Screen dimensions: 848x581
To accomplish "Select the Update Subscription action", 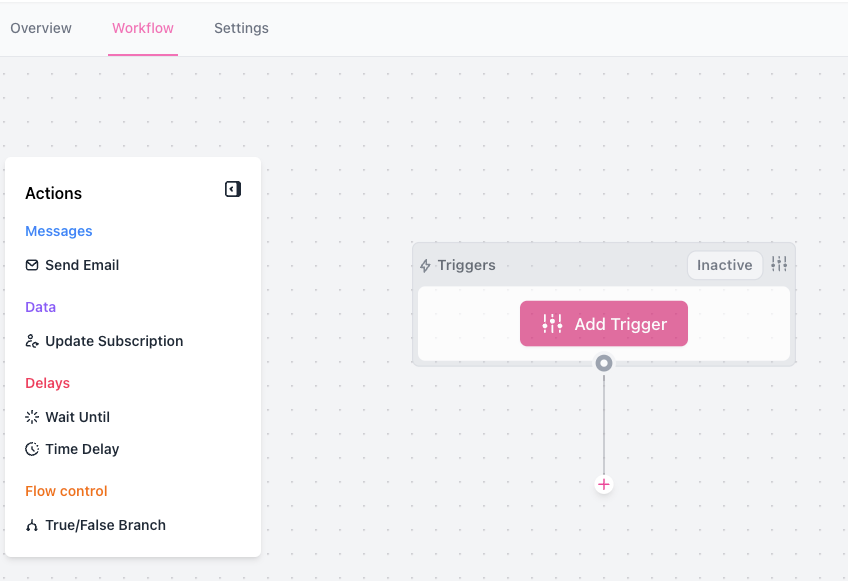I will (114, 341).
